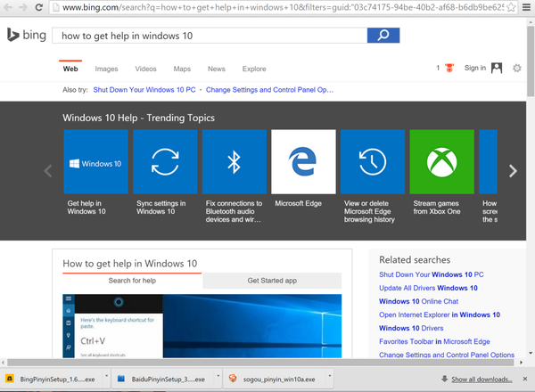Switch to the Images tab
This screenshot has height=392, width=535.
(106, 69)
